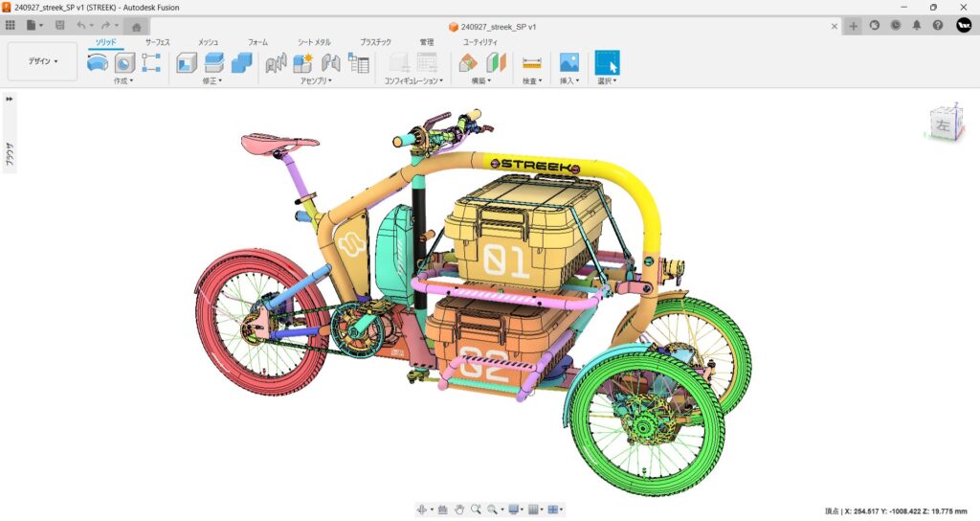Screen dimensions: 980x521
Task: Expand the ブラウザ panel arrows
Action: pyautogui.click(x=10, y=99)
